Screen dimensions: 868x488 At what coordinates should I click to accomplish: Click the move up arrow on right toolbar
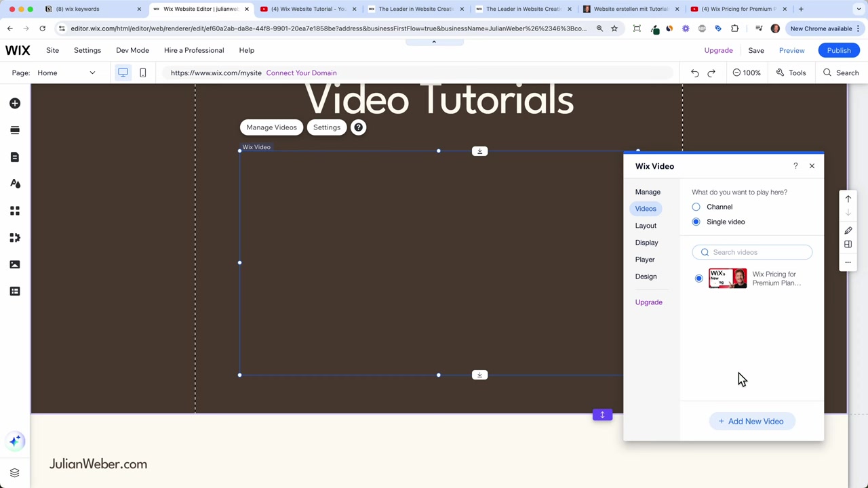(x=848, y=199)
